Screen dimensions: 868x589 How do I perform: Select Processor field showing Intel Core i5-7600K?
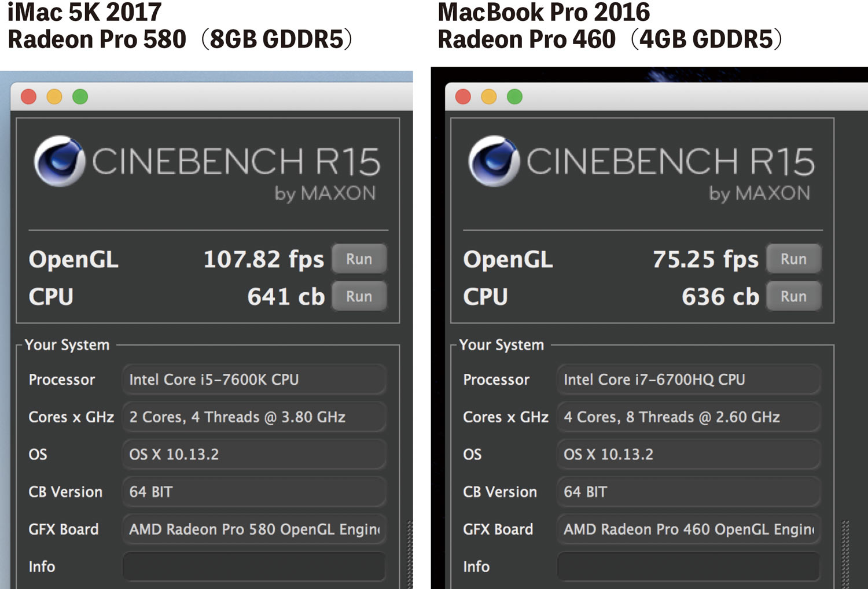click(x=254, y=380)
